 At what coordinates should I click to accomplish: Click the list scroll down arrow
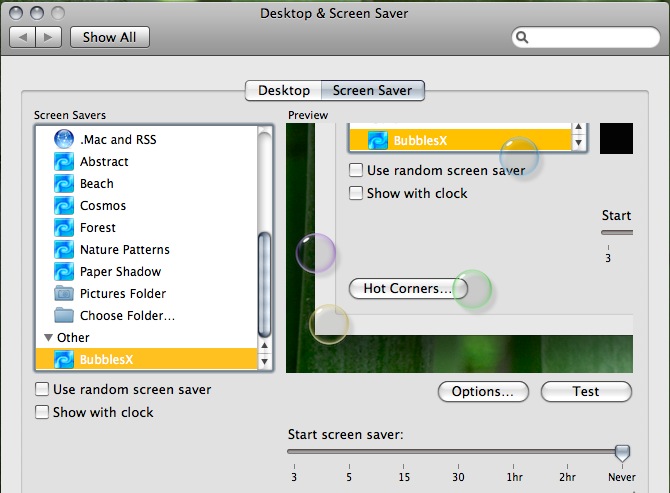pos(264,361)
